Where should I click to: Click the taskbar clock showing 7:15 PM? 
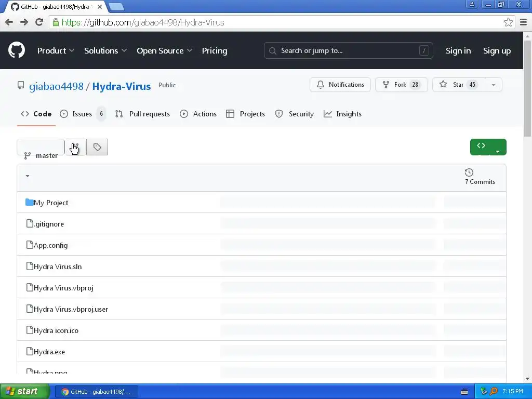click(x=513, y=392)
